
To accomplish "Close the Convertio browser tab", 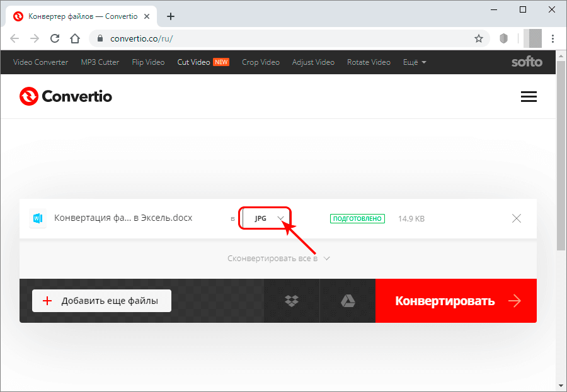I will pos(147,16).
